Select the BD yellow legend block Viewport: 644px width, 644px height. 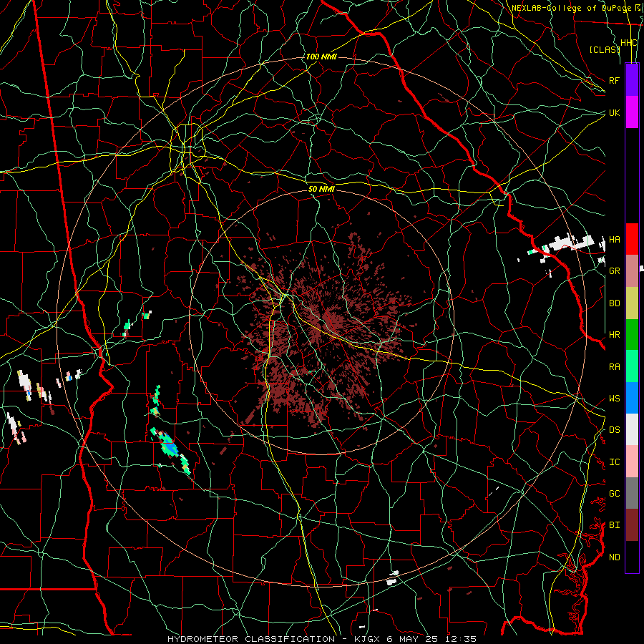pyautogui.click(x=632, y=303)
